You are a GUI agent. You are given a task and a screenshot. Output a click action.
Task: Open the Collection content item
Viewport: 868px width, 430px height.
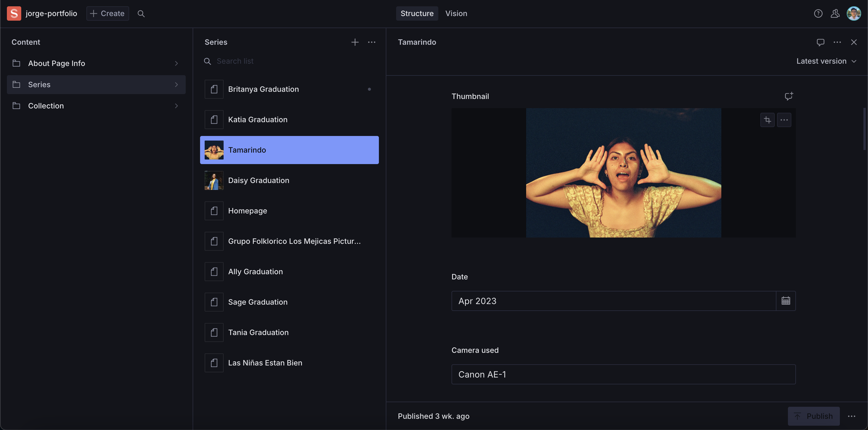point(96,106)
